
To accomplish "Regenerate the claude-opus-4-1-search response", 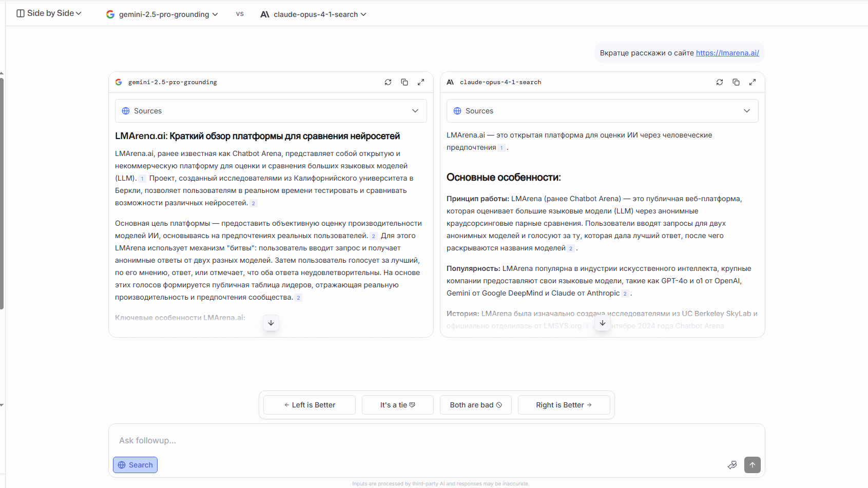I will (x=720, y=82).
